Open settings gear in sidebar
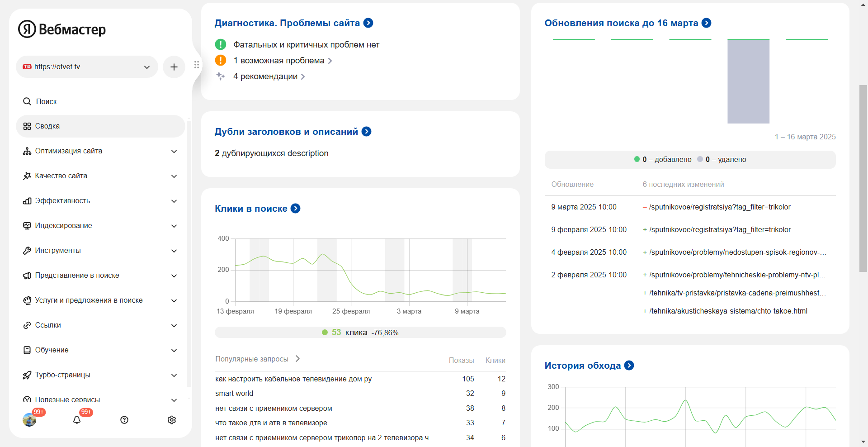This screenshot has width=868, height=447. pos(172,420)
